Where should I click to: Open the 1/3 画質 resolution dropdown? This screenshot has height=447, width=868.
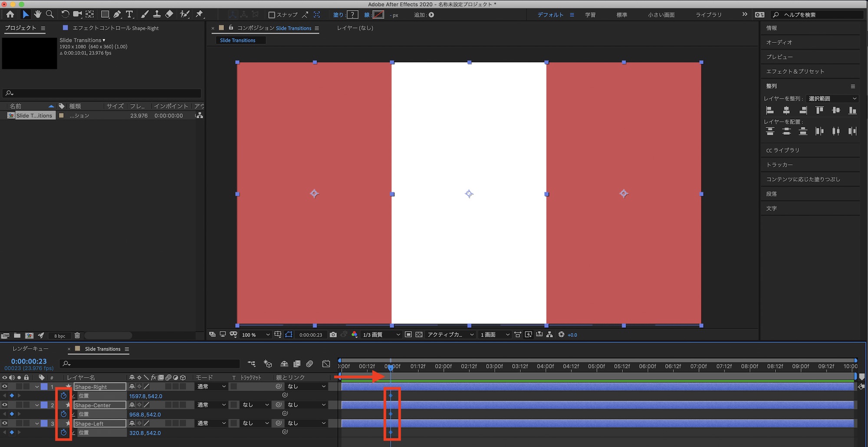(x=381, y=335)
